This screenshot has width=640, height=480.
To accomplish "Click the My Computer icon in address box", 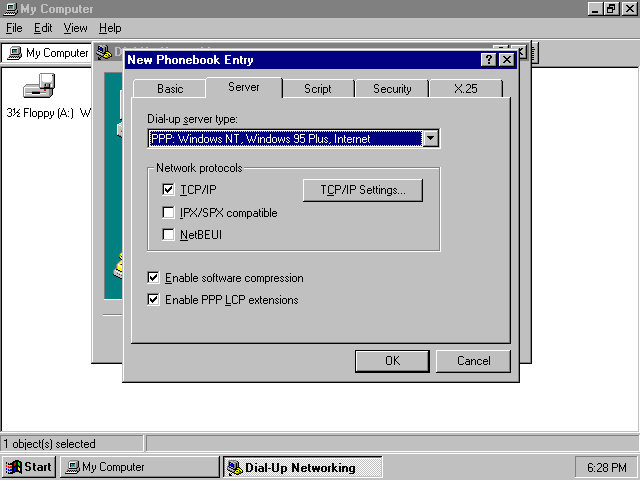I will click(15, 53).
